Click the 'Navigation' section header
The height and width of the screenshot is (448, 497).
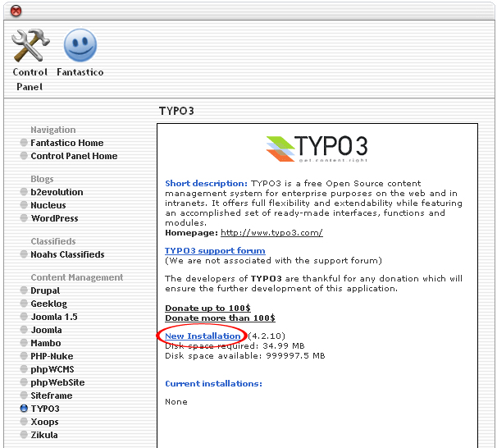click(53, 130)
